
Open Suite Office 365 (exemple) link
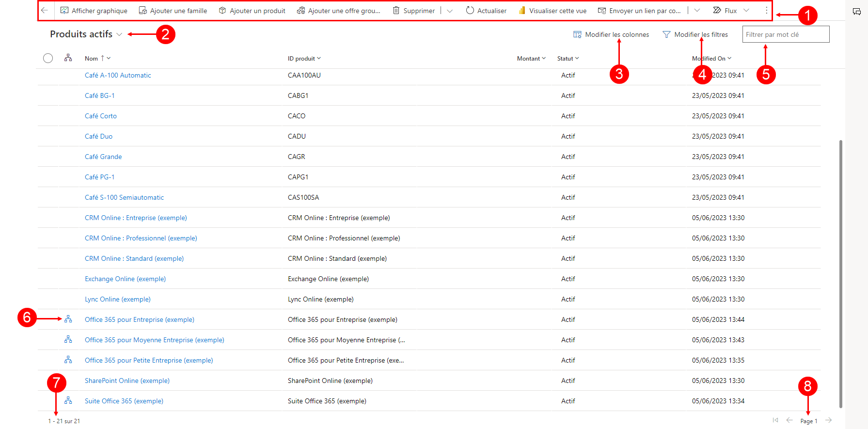[124, 401]
